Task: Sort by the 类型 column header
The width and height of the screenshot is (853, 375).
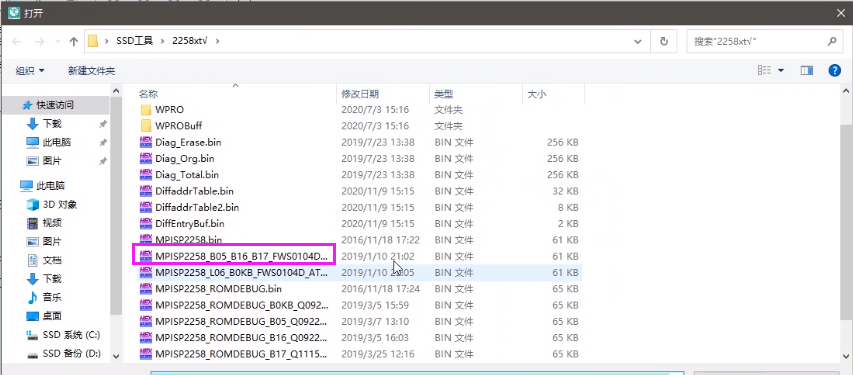Action: click(x=443, y=94)
